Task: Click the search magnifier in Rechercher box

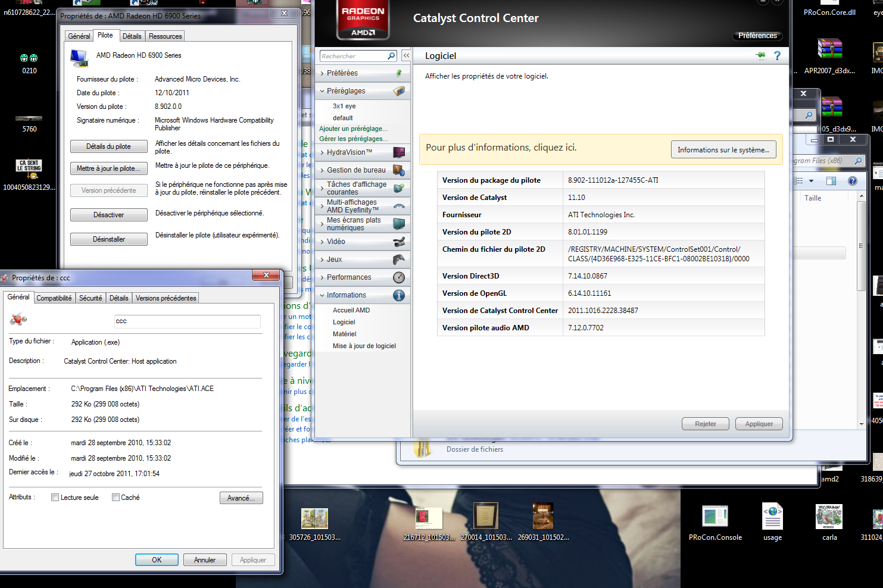Action: (x=391, y=56)
